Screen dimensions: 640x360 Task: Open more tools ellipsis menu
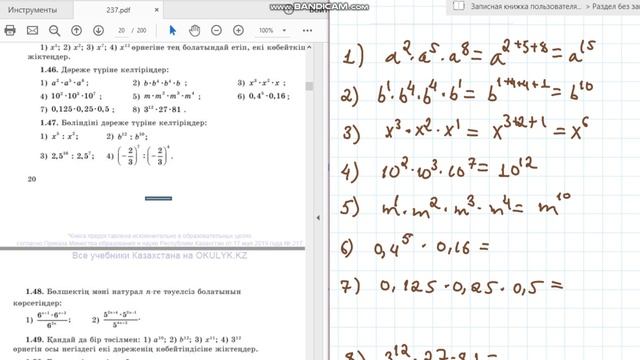(307, 30)
